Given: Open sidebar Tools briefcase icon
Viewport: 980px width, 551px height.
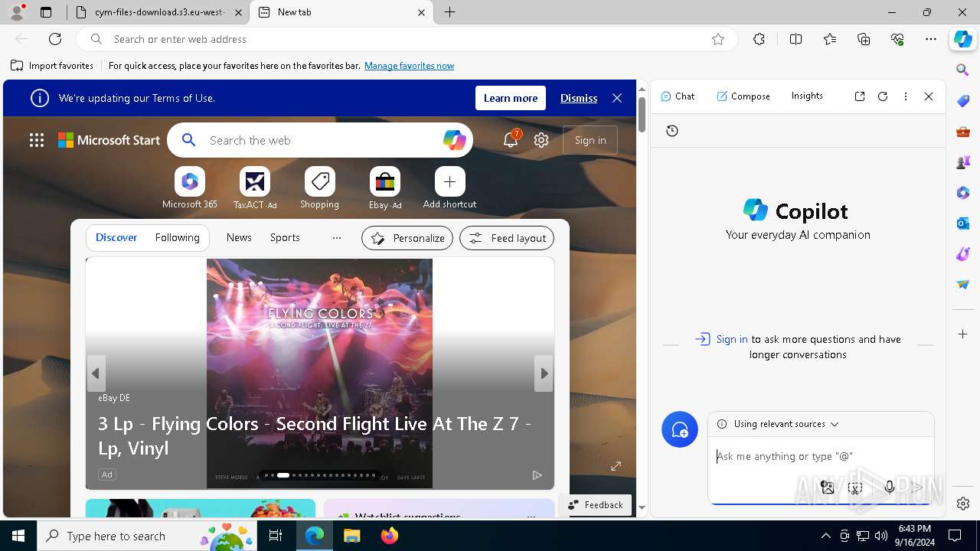Looking at the screenshot, I should click(x=963, y=132).
